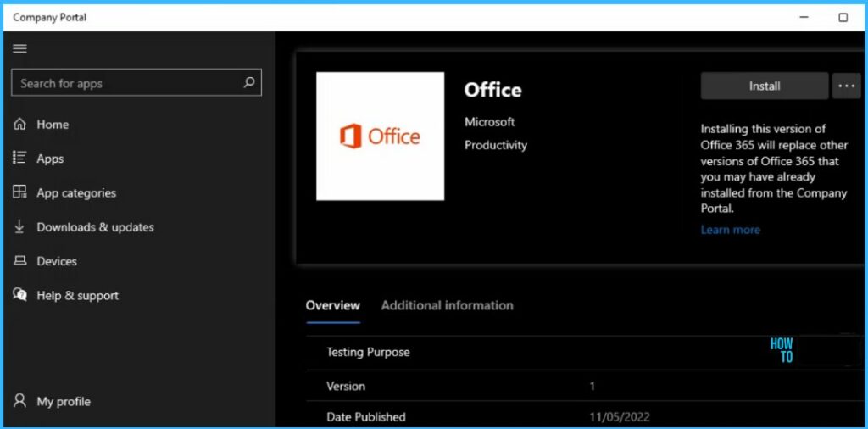868x429 pixels.
Task: Click the Home house icon
Action: point(19,124)
